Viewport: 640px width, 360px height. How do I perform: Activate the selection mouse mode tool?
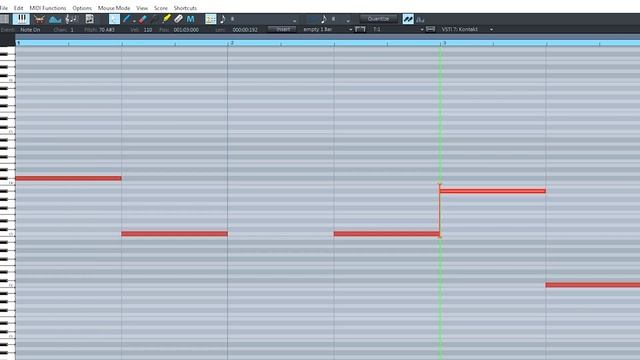(x=114, y=19)
